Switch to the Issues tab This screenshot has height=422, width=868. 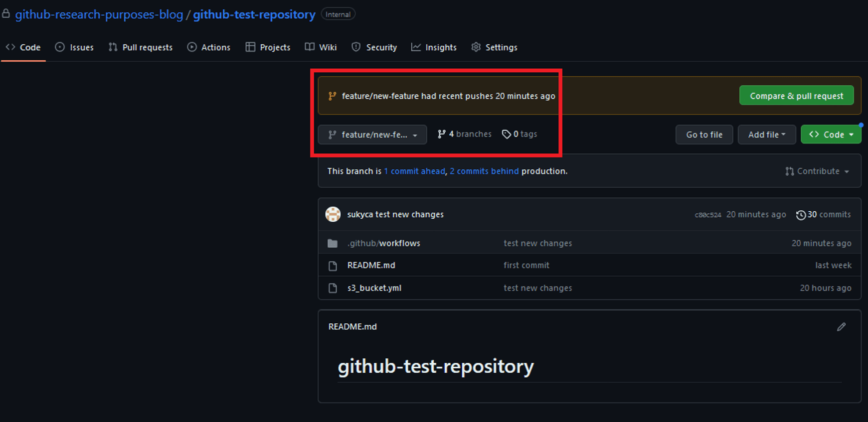click(x=74, y=47)
